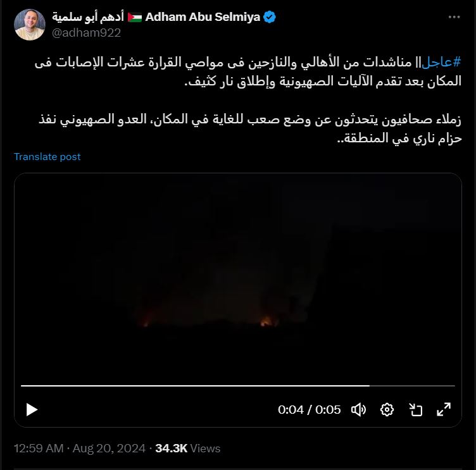Click the Translate post link

(47, 157)
